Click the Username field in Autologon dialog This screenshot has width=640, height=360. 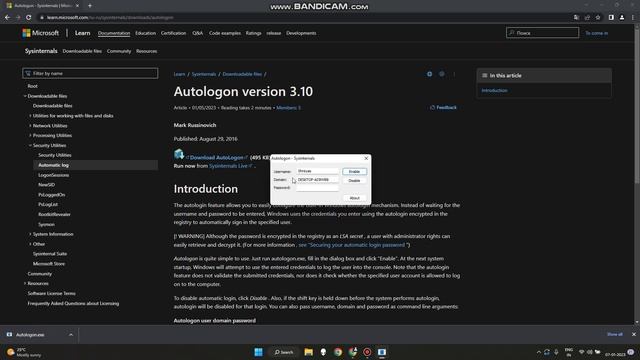click(x=317, y=171)
